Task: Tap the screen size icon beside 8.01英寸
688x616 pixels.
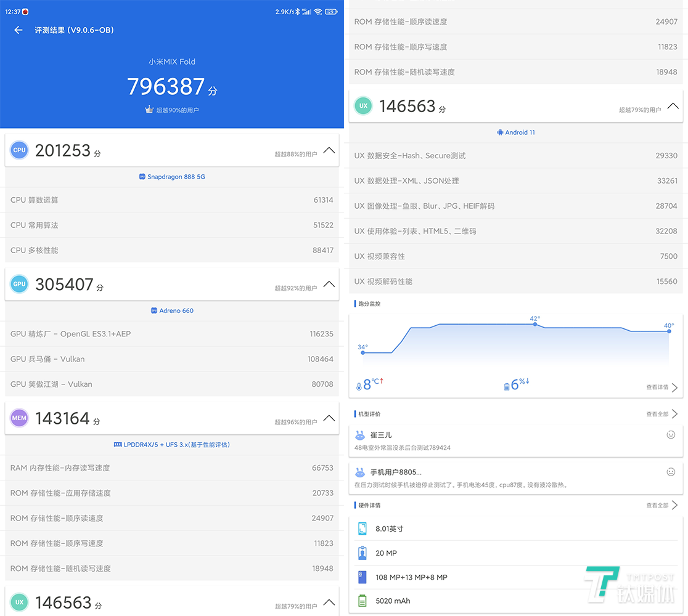Action: point(362,529)
